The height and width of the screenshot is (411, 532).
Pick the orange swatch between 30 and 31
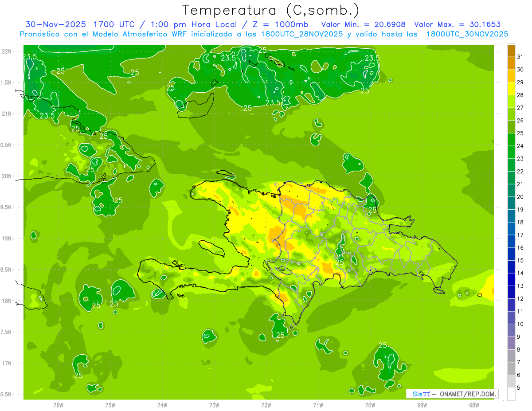pyautogui.click(x=511, y=63)
